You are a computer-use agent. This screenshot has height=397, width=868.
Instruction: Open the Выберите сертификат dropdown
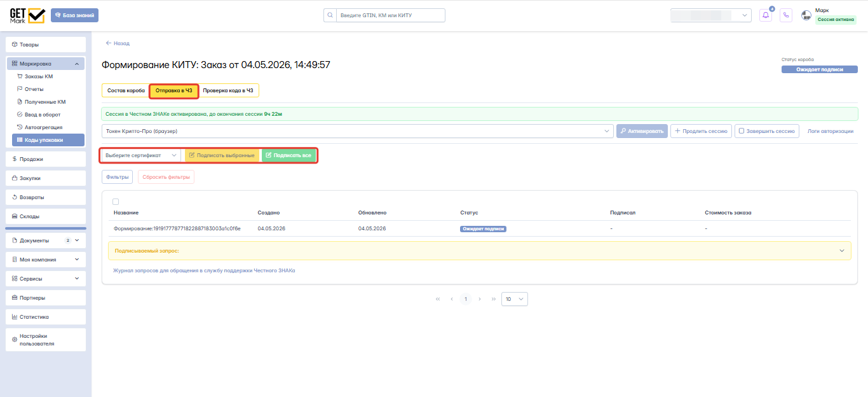point(141,155)
